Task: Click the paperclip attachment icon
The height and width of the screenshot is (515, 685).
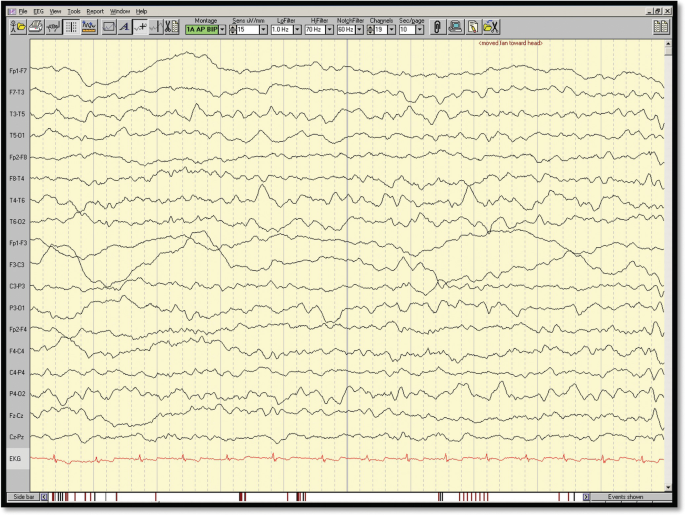Action: (x=437, y=27)
